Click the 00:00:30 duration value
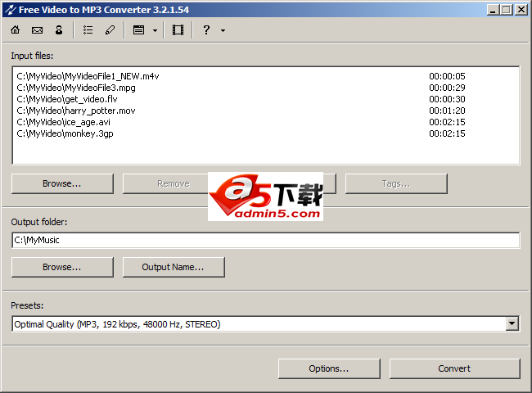This screenshot has height=393, width=532. point(447,99)
